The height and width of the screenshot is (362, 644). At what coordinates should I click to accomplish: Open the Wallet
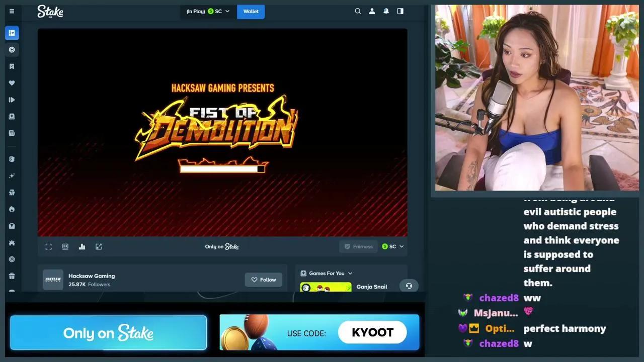[251, 11]
